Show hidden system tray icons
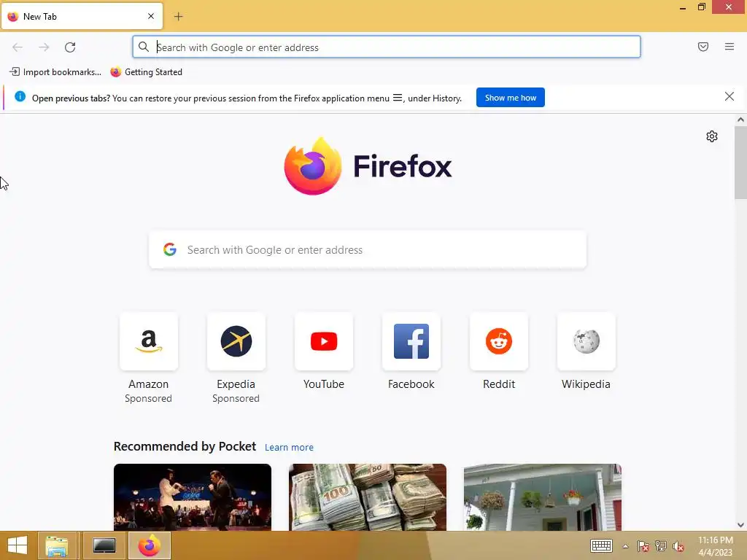Screen dimensions: 747x560 point(625,546)
